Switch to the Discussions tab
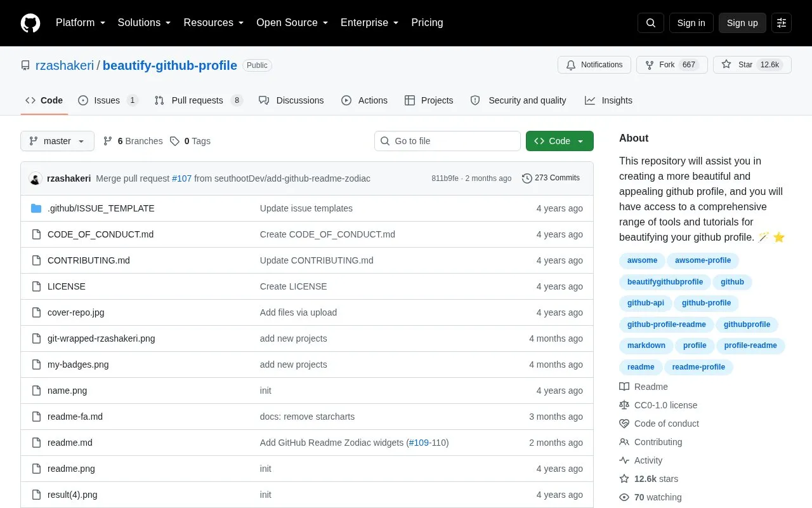Image resolution: width=812 pixels, height=508 pixels. click(x=291, y=100)
